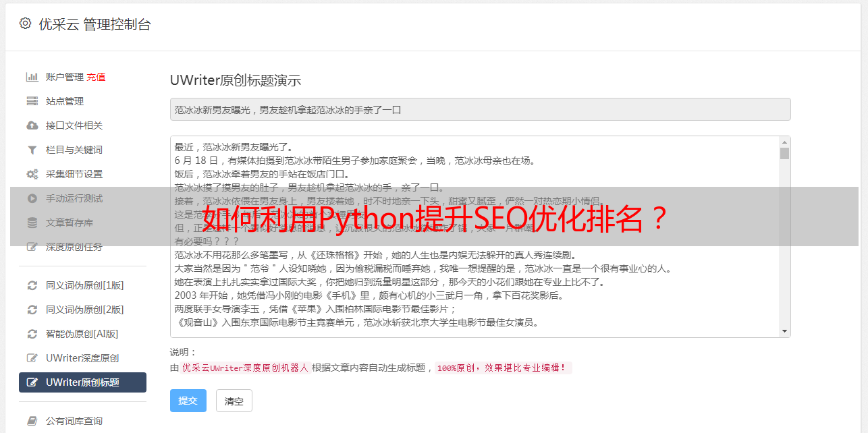
Task: Click edit icon beside UWriter深度原创
Action: tap(32, 358)
